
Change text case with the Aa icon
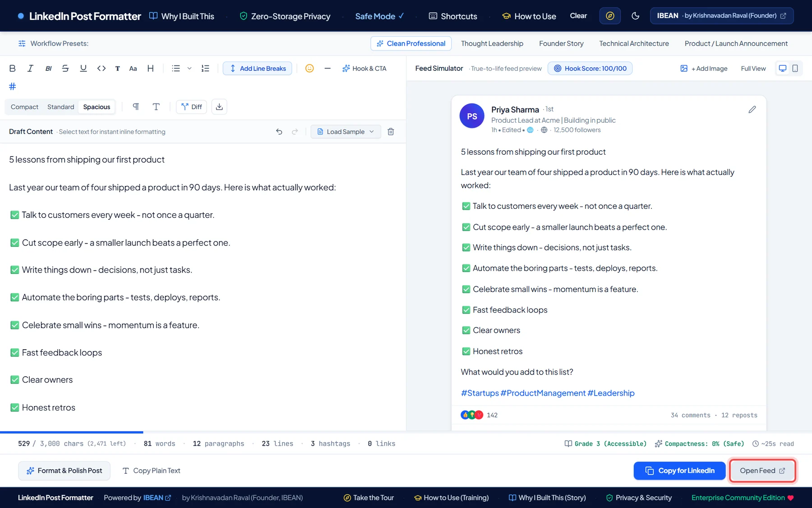click(133, 69)
